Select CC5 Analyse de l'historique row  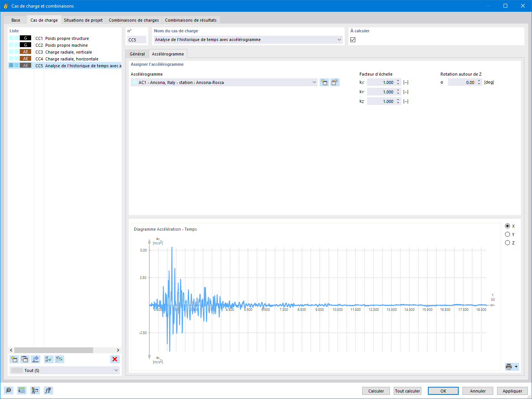point(65,65)
